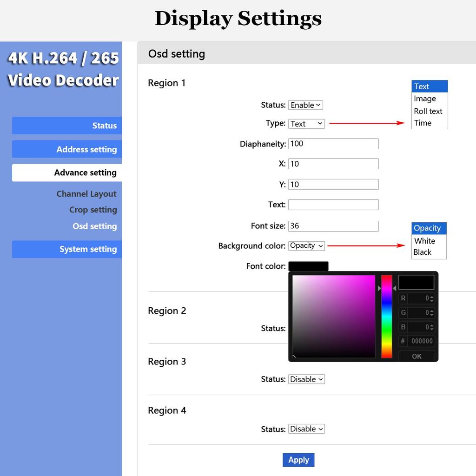Open the Region 1 Status dropdown
The image size is (476, 476).
pyautogui.click(x=305, y=105)
